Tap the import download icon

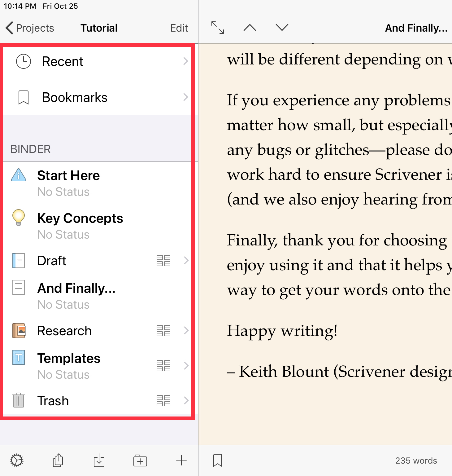point(99,460)
